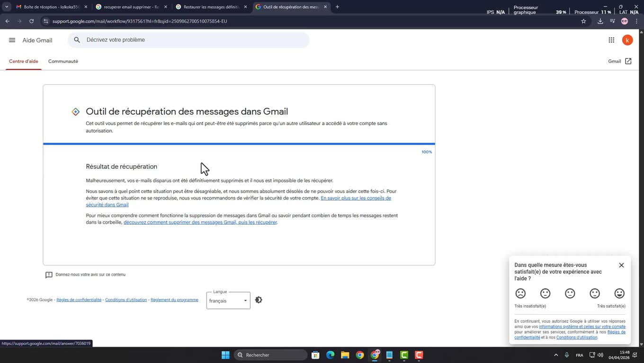Click the FRA keyboard language indicator

[580, 355]
